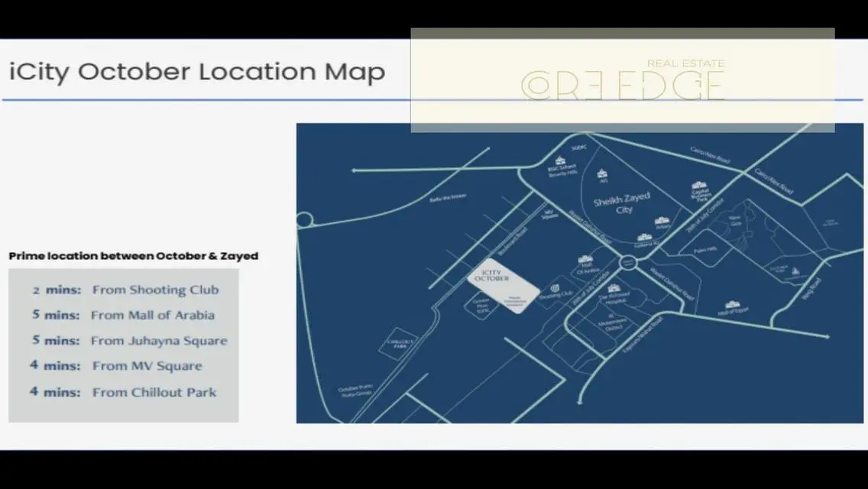Click the central roundabout circle on map
This screenshot has height=489, width=868.
point(628,263)
